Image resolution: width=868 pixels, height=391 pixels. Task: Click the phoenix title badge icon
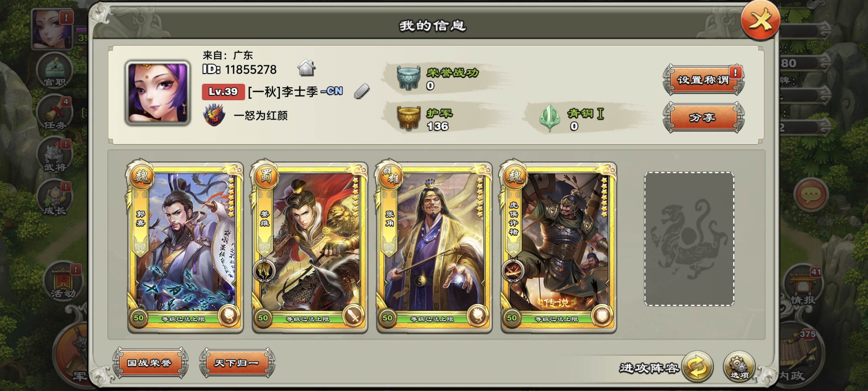tap(214, 115)
